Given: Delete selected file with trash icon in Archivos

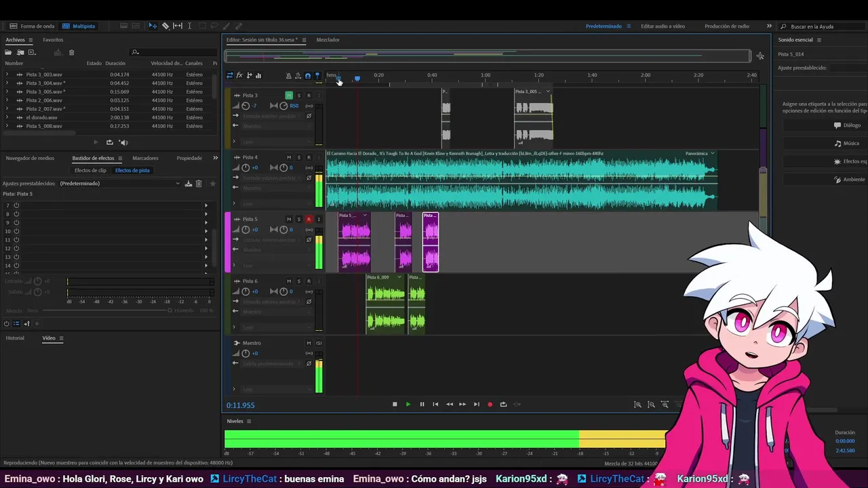Looking at the screenshot, I should coord(71,52).
